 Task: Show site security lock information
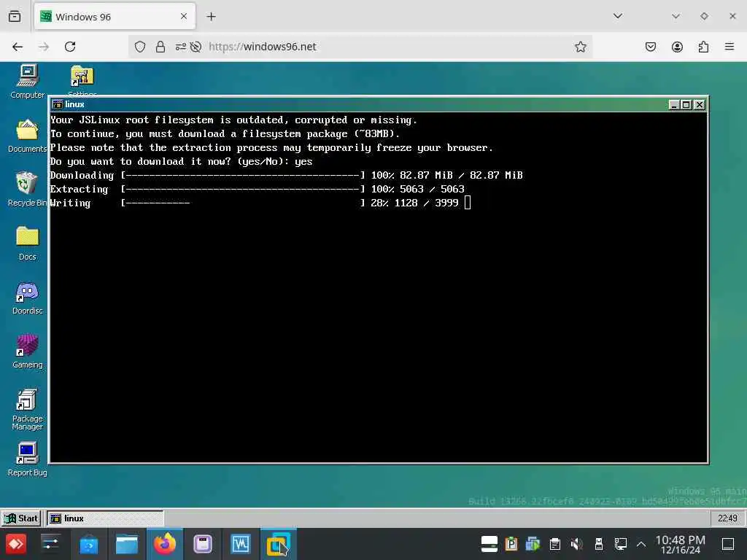160,47
